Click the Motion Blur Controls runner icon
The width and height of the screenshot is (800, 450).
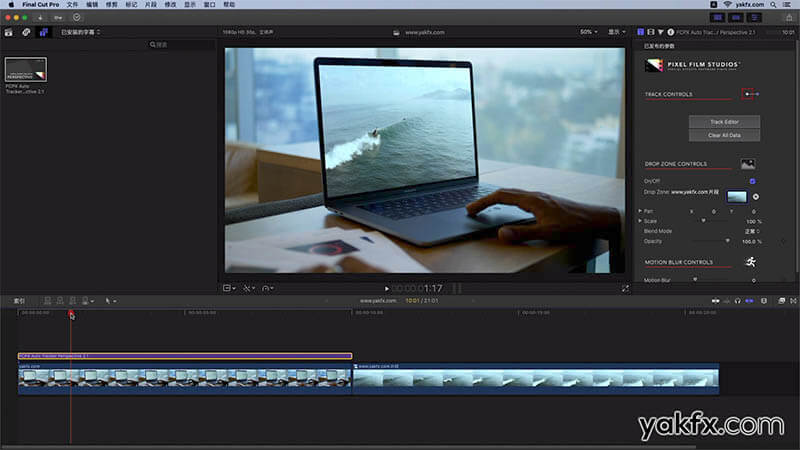tap(751, 262)
